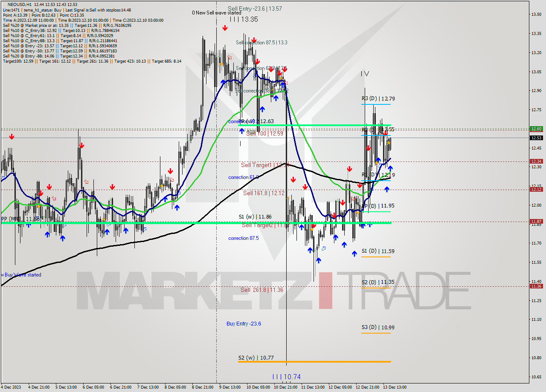Select the 'S3 (D) | 10.99' pivot label
The height and width of the screenshot is (392, 546).
click(378, 328)
